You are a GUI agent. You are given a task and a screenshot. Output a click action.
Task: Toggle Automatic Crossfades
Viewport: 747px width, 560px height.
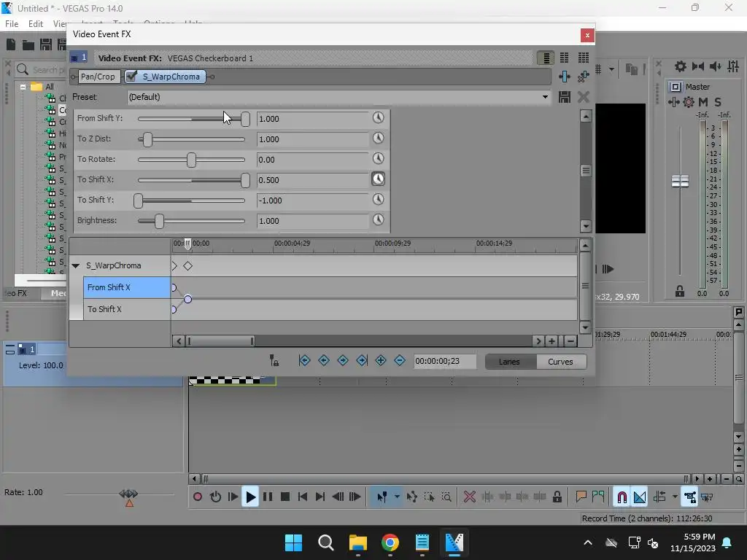[639, 497]
